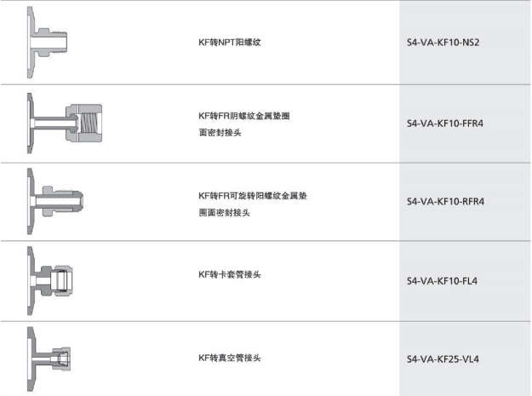Screen dimensions: 532x396
Task: Open part number S4-VA-KF10-RFR4
Action: click(445, 202)
